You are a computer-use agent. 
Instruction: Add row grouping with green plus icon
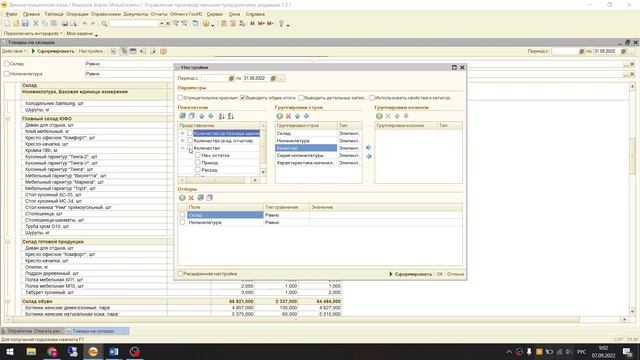click(x=280, y=116)
